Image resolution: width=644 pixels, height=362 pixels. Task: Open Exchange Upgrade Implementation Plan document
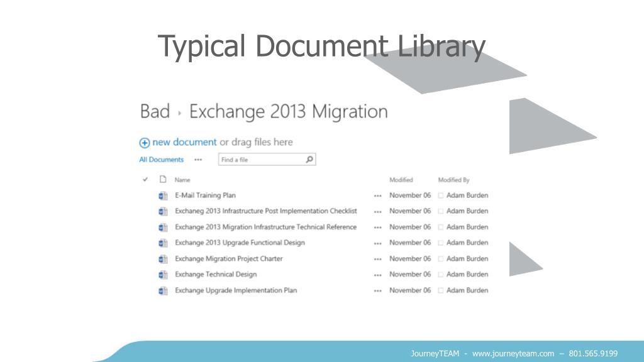[x=236, y=290]
